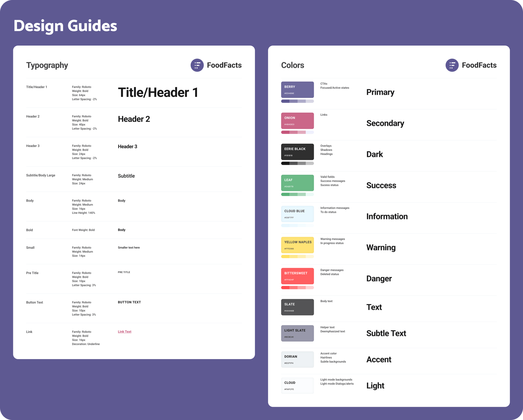Image resolution: width=523 pixels, height=420 pixels.
Task: Choose the Yellow Naples swatch
Action: (297, 245)
